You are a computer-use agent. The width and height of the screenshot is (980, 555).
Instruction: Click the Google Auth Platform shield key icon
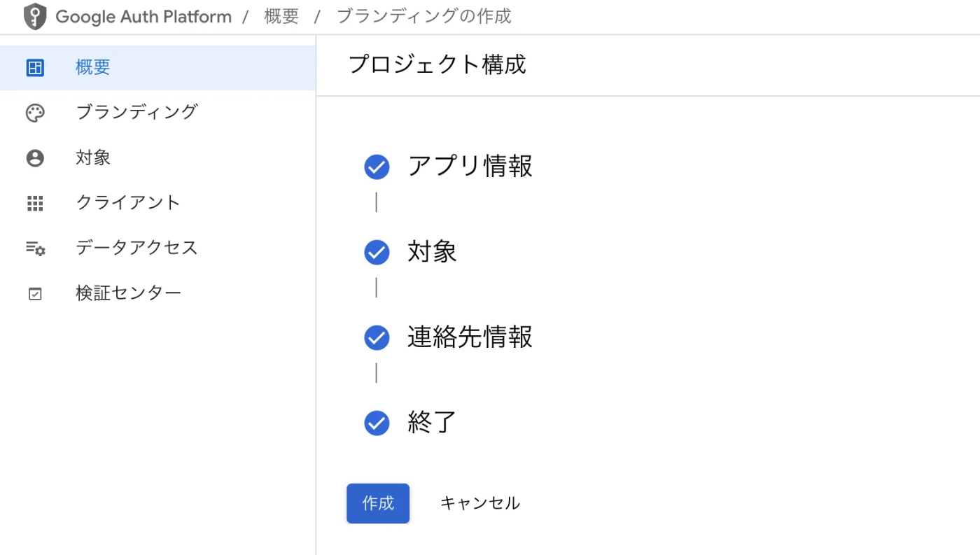[35, 17]
